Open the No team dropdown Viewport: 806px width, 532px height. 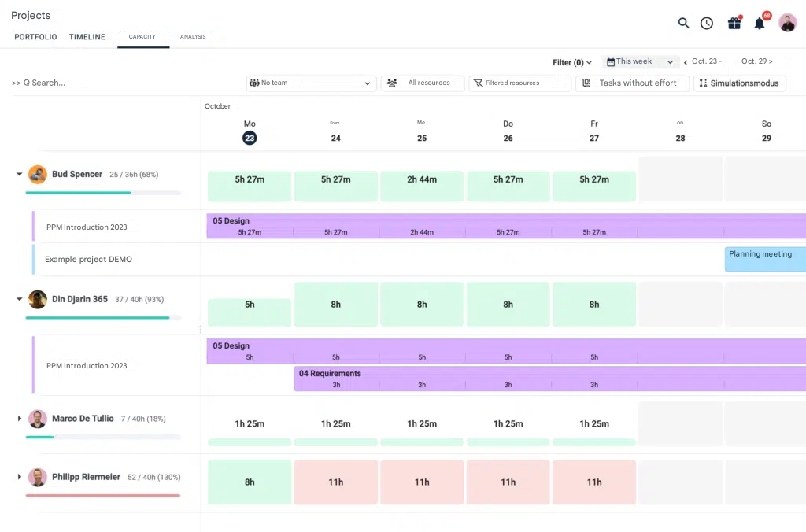311,83
